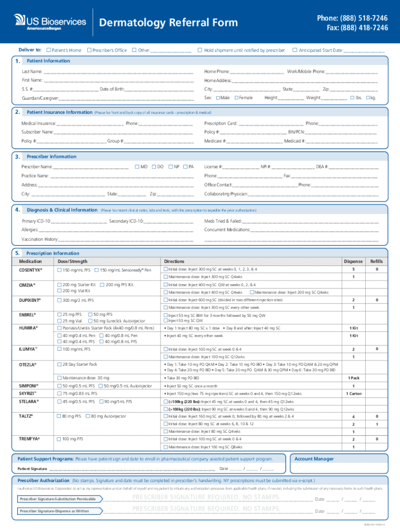Click Prescriber Signature-Substitution Permissible signature field
This screenshot has width=400, height=532.
click(x=208, y=499)
